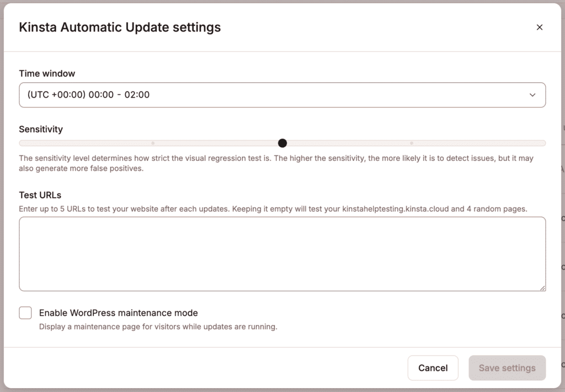This screenshot has height=392, width=565.
Task: Click the chevron arrow in Time window field
Action: tap(532, 95)
